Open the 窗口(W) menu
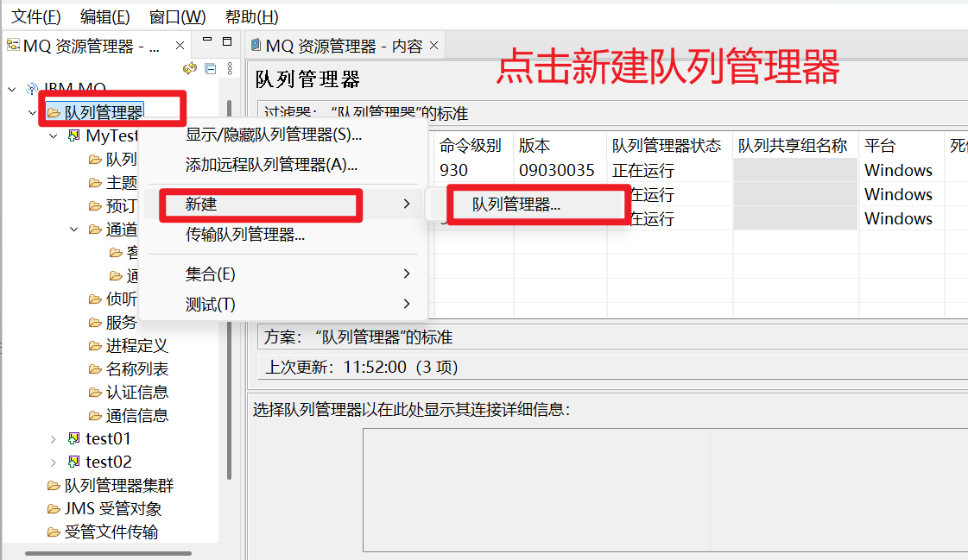The height and width of the screenshot is (560, 968). pos(177,16)
